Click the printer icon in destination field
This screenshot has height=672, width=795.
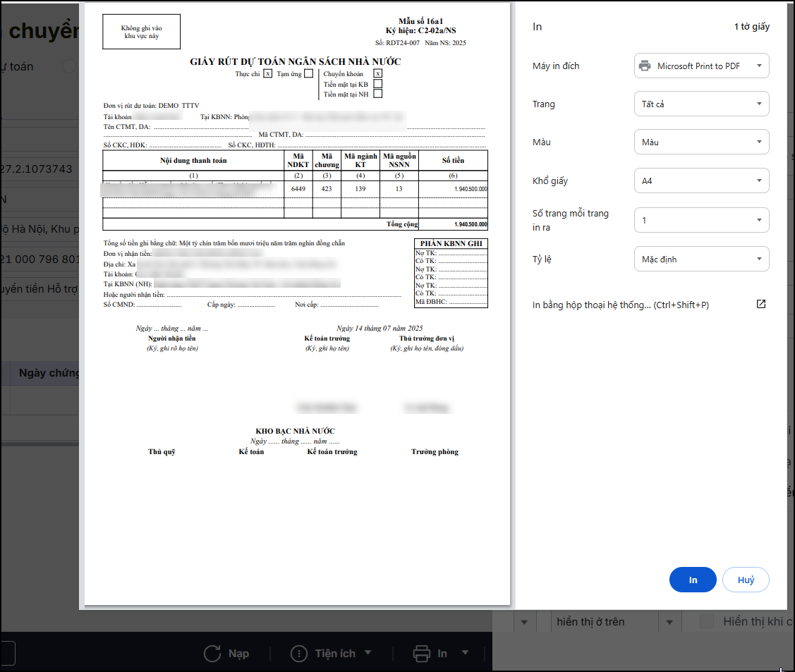(644, 66)
